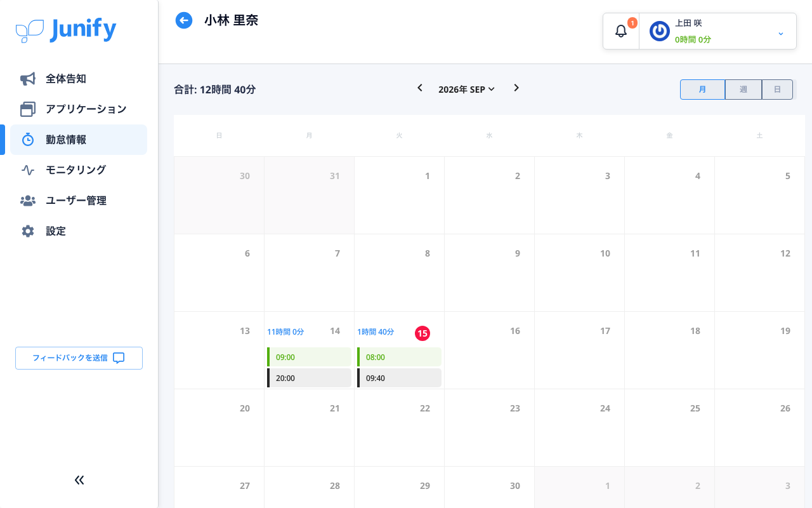Switch to 月 month view
Image resolution: width=812 pixels, height=508 pixels.
(x=702, y=90)
